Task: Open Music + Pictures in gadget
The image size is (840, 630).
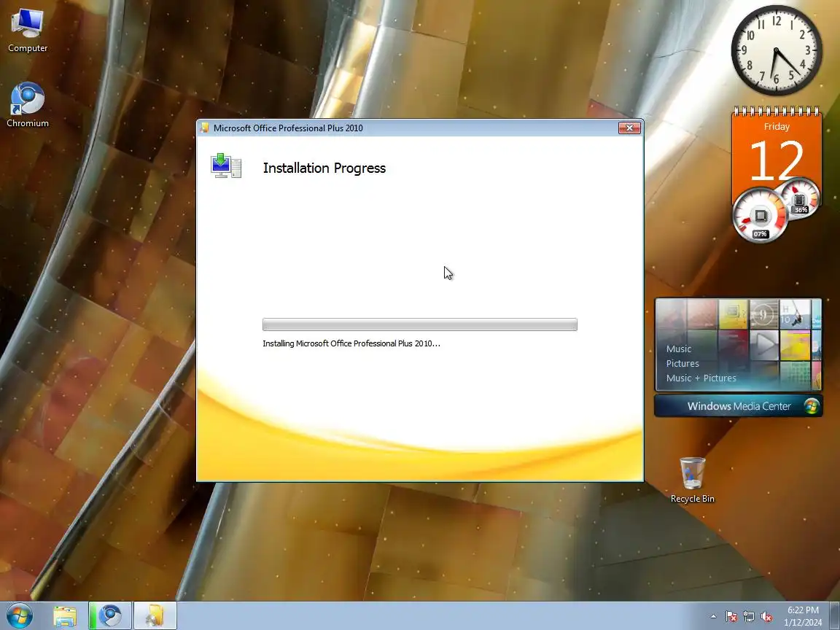Action: pos(701,378)
